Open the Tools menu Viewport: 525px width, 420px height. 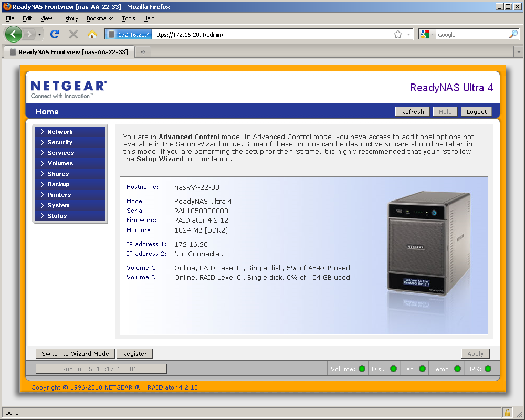tap(129, 18)
